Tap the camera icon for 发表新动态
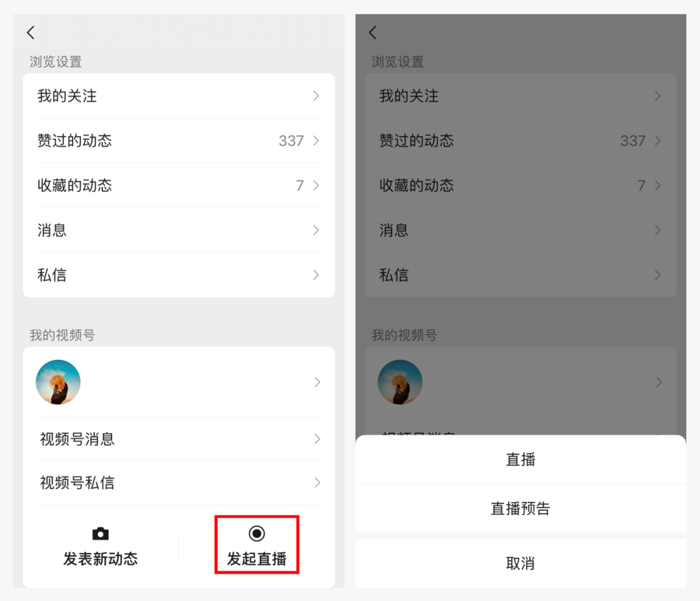The image size is (700, 601). pyautogui.click(x=100, y=533)
